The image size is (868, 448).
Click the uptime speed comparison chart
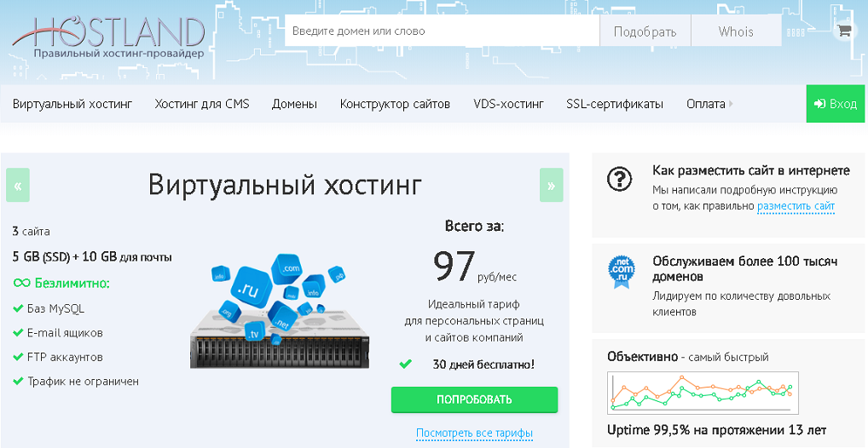pos(703,393)
